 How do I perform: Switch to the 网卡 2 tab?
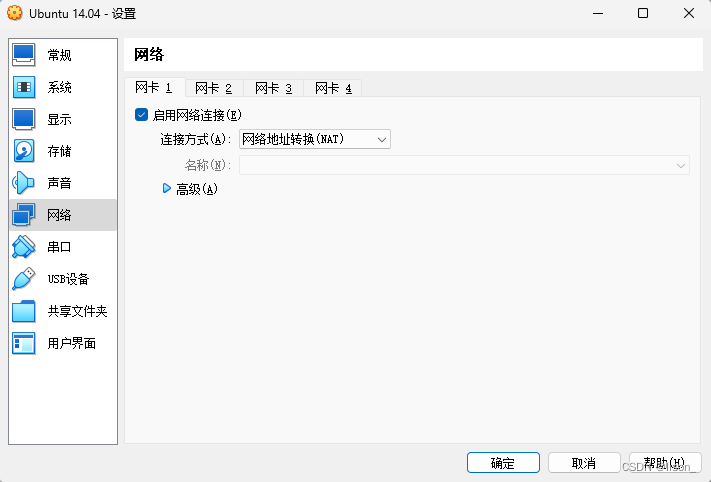214,88
